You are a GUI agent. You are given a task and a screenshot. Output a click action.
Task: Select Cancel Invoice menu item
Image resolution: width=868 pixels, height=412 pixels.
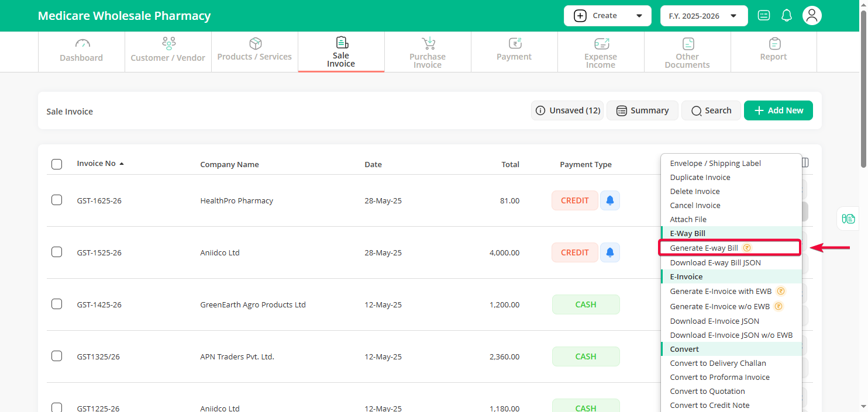731,205
